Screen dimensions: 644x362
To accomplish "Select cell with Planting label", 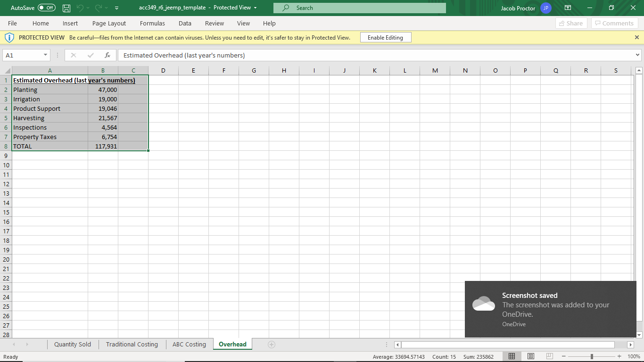I will coord(50,90).
